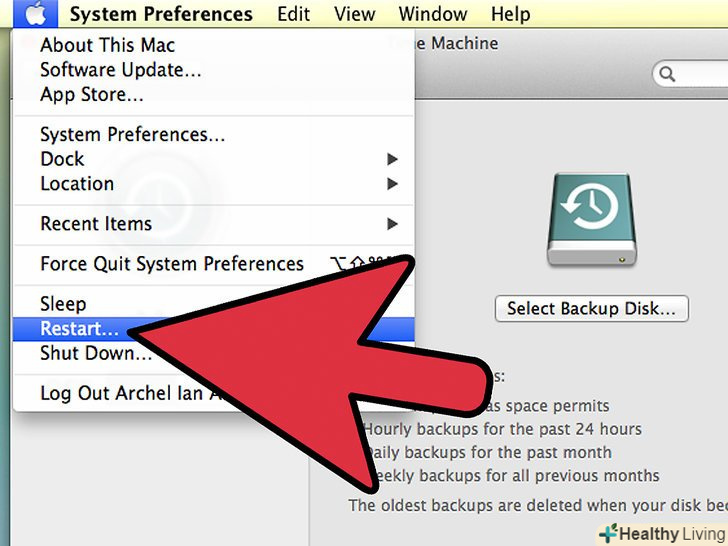Click the Time Machine backup disk icon
728x546 pixels.
click(x=592, y=219)
